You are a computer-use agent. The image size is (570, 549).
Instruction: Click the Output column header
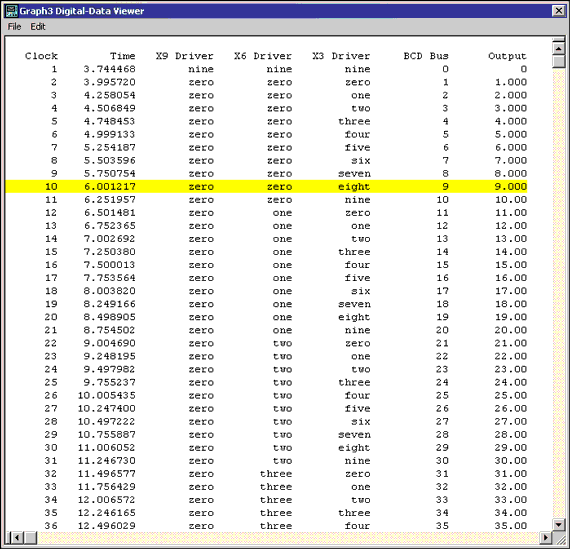point(507,56)
